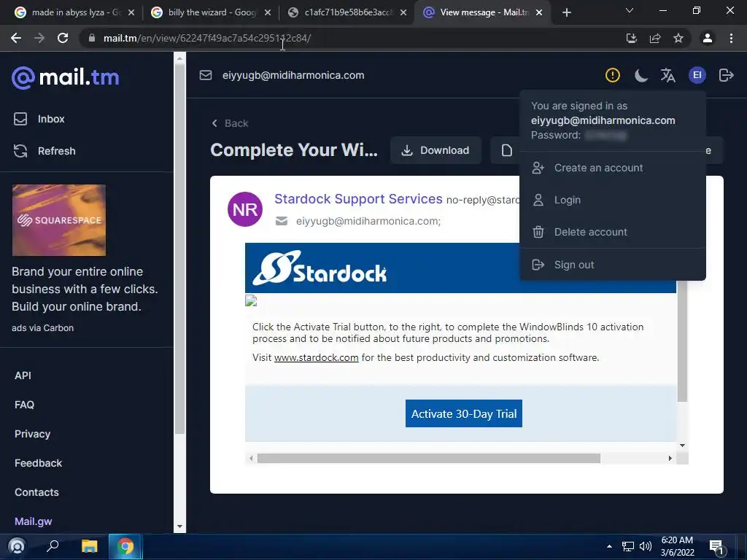Visit Mail.gw link in sidebar
747x560 pixels.
pos(34,521)
